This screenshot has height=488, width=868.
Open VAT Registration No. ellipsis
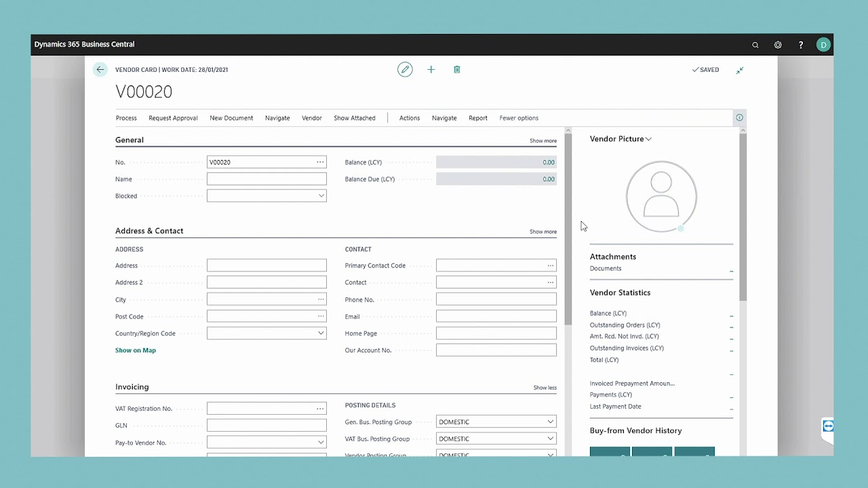point(320,408)
